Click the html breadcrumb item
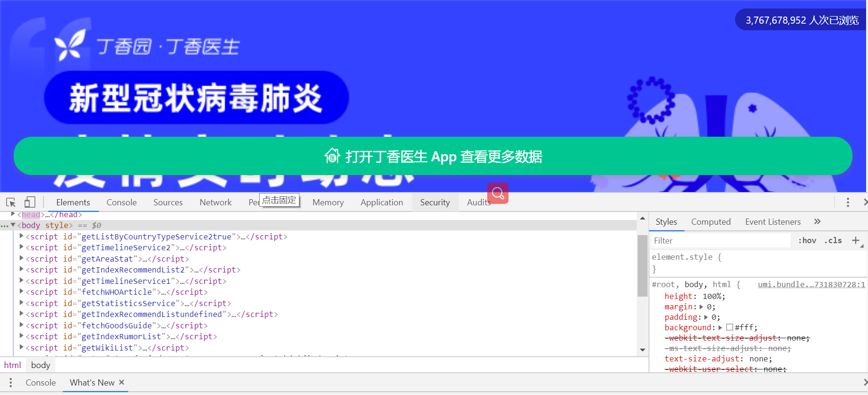This screenshot has width=868, height=395. click(x=12, y=365)
